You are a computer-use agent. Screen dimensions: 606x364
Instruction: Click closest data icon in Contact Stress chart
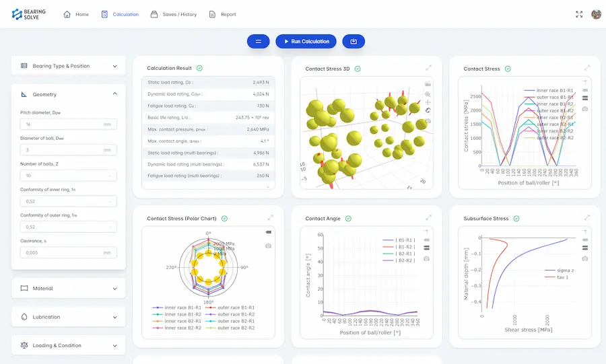tap(584, 90)
